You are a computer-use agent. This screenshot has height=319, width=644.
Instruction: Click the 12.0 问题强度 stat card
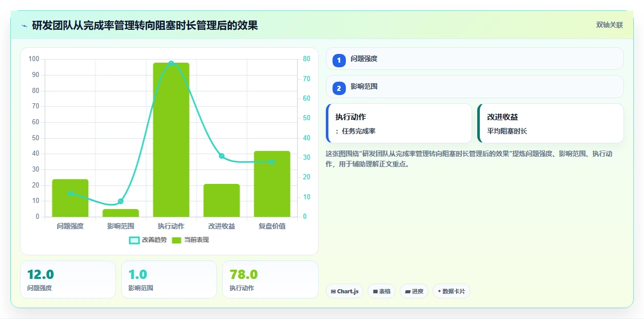[68, 279]
